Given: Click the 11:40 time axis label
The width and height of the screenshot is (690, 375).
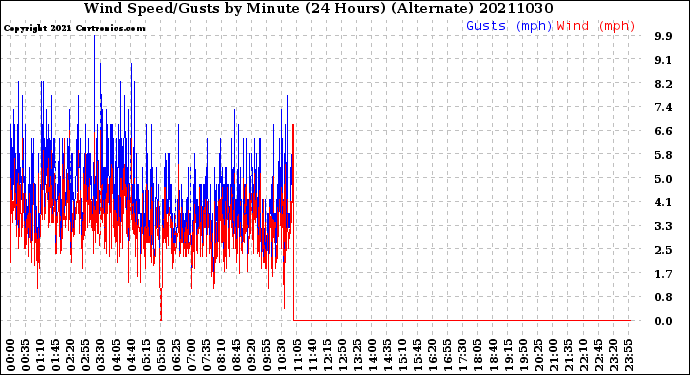Looking at the screenshot, I should [x=312, y=355].
